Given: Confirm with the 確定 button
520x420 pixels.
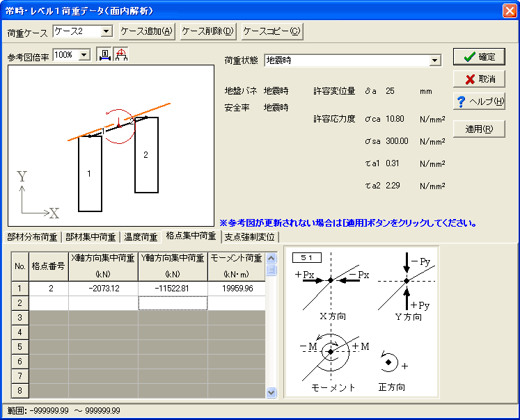Looking at the screenshot, I should (x=479, y=57).
